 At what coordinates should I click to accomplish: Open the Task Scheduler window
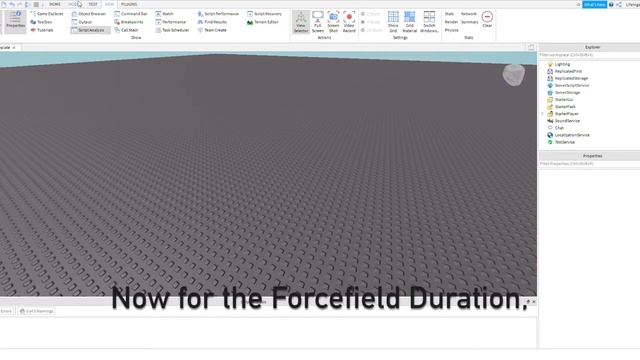coord(172,30)
